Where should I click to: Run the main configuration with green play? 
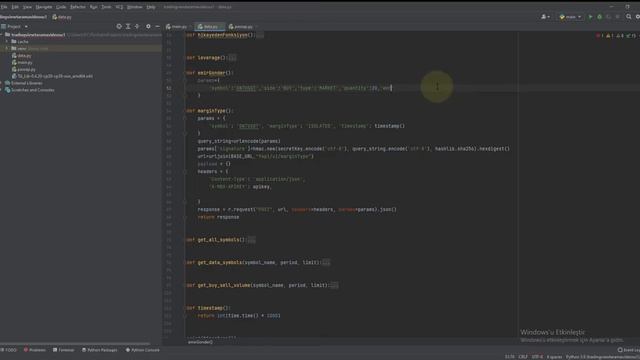[590, 17]
